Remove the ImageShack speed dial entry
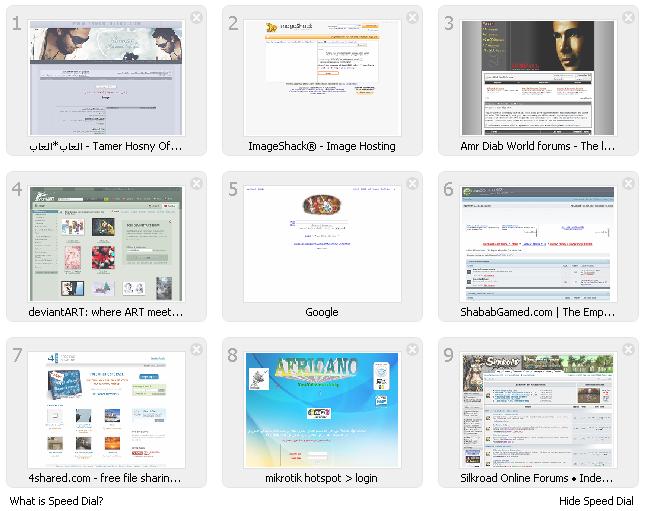Screen dimensions: 646x511 click(412, 18)
